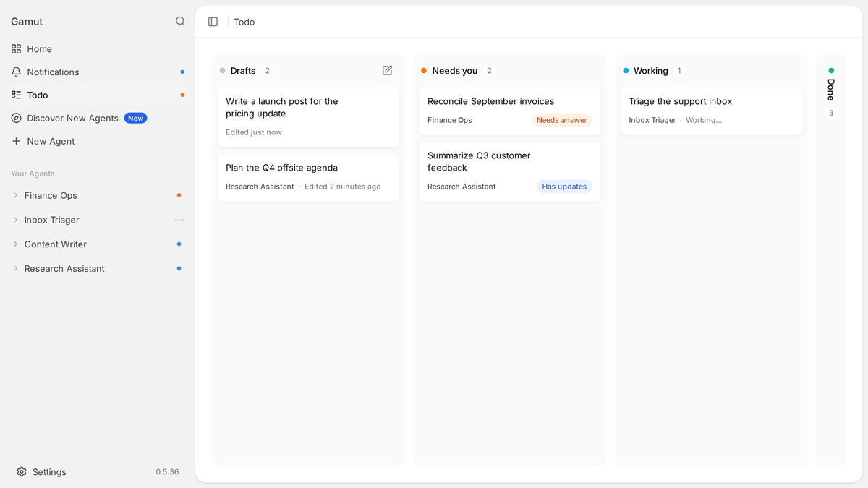This screenshot has width=868, height=488.
Task: Open Discover New Agents
Action: coord(98,118)
